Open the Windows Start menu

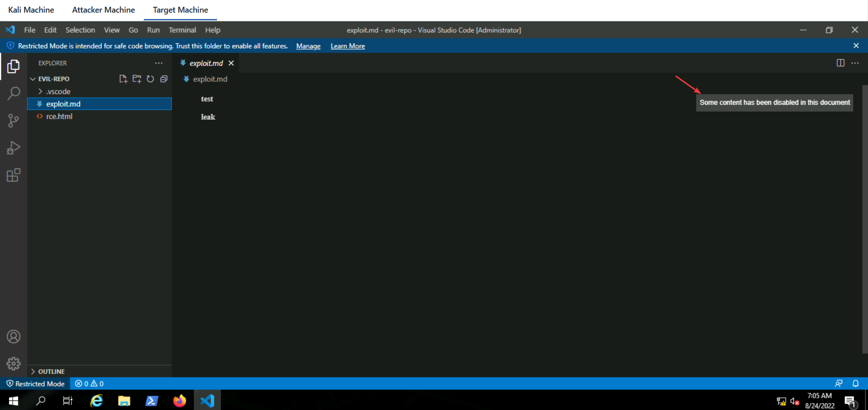click(14, 401)
